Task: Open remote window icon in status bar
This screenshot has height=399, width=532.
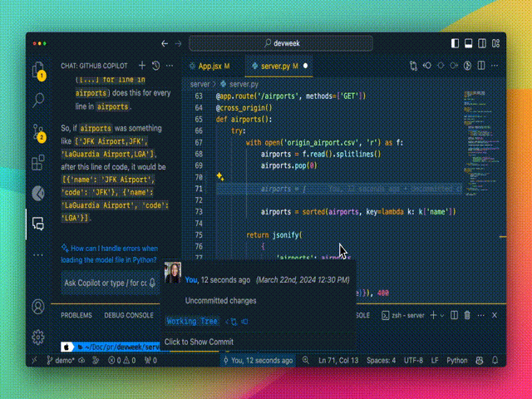Action: [x=35, y=360]
